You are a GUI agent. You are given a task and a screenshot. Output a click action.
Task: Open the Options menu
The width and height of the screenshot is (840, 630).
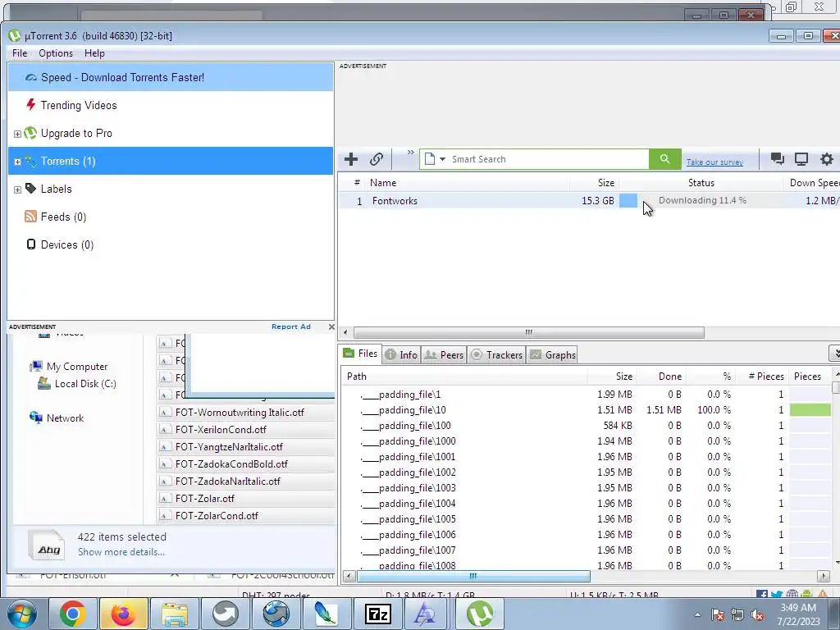pyautogui.click(x=56, y=53)
